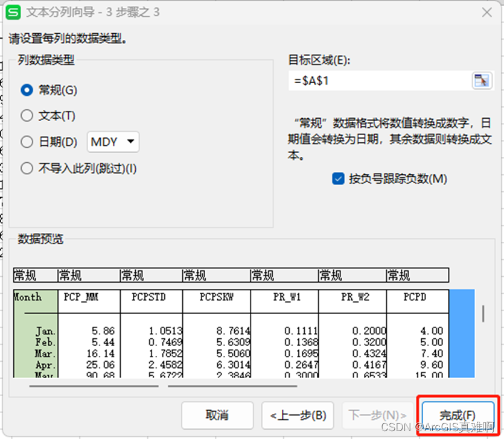
Task: Click the 常规 header above Month column
Action: [36, 275]
